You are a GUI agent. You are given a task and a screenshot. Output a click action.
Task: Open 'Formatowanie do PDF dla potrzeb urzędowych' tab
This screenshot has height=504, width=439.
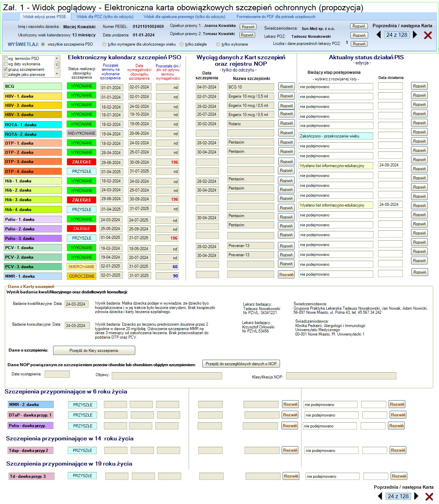coord(276,17)
